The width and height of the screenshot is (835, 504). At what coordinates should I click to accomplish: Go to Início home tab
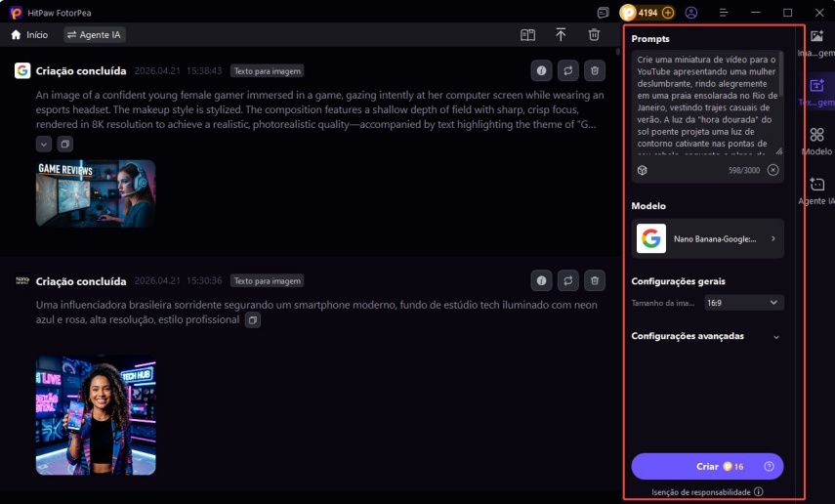(30, 34)
